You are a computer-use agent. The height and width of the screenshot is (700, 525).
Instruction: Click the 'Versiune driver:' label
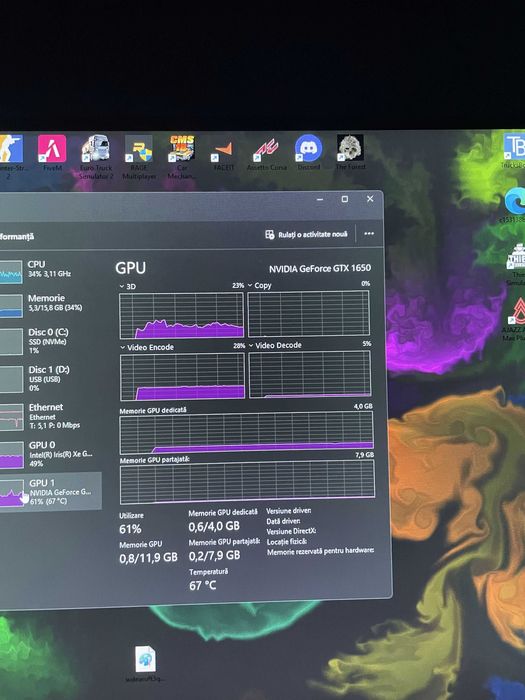(289, 510)
